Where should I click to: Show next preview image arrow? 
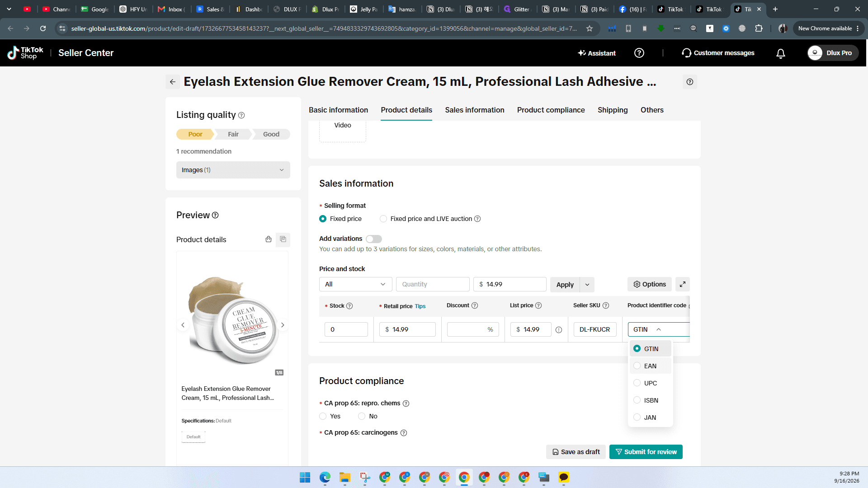pyautogui.click(x=283, y=325)
